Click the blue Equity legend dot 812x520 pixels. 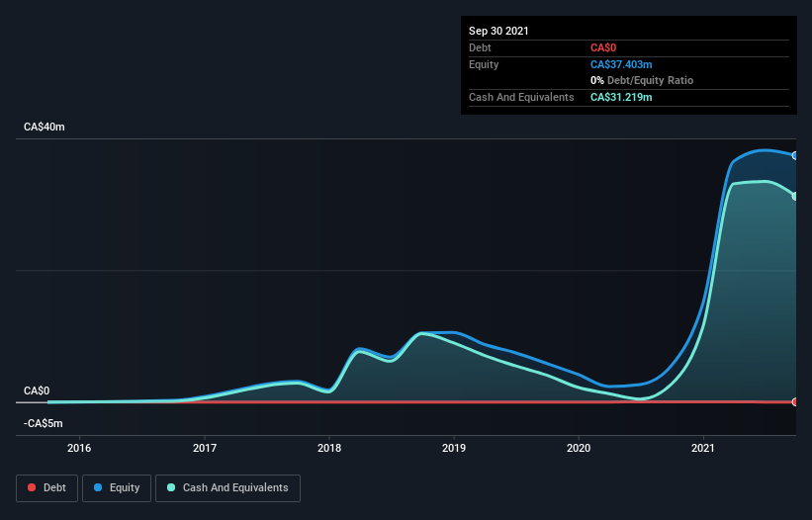(x=98, y=487)
